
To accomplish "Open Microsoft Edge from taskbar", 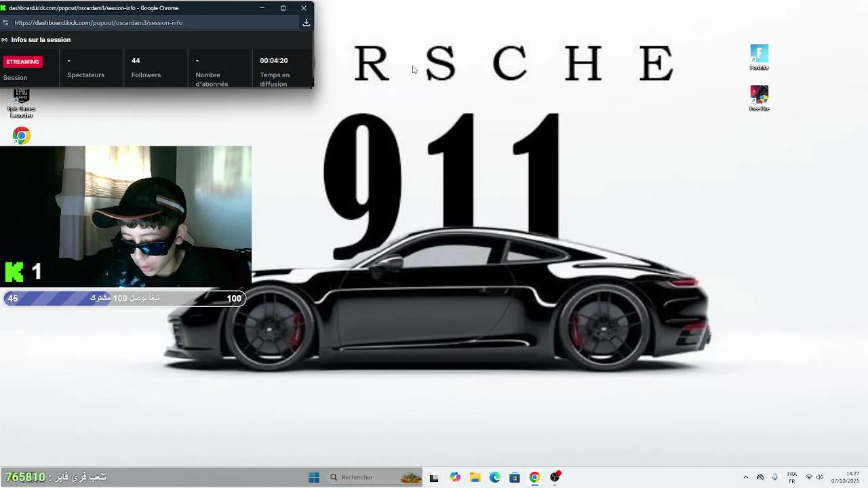I will 495,477.
